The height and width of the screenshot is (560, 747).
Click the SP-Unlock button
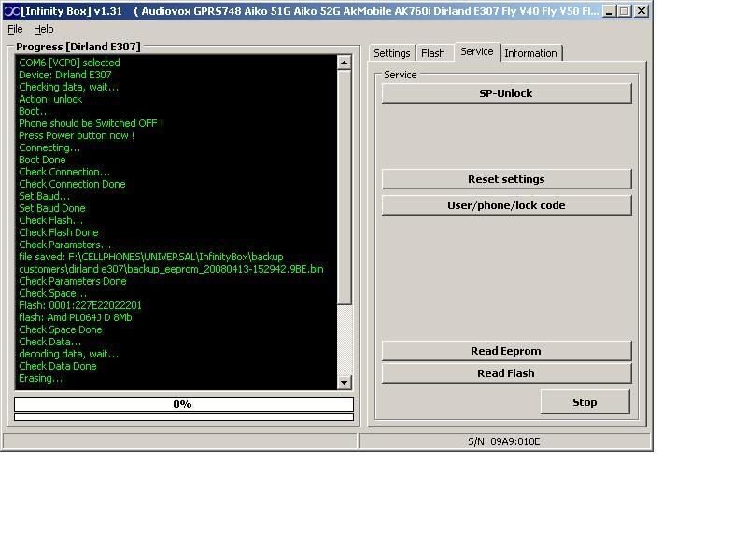[506, 93]
